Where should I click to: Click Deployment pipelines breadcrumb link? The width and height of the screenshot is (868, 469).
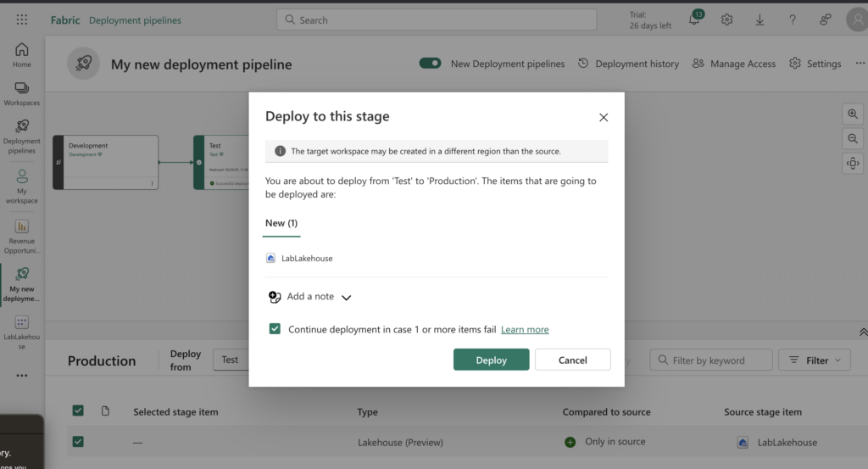(x=135, y=20)
